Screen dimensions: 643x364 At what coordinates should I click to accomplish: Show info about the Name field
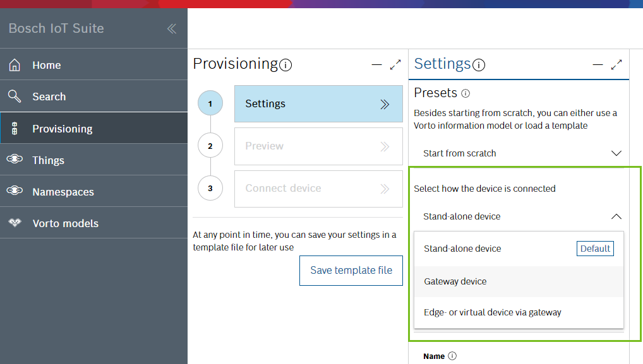452,356
